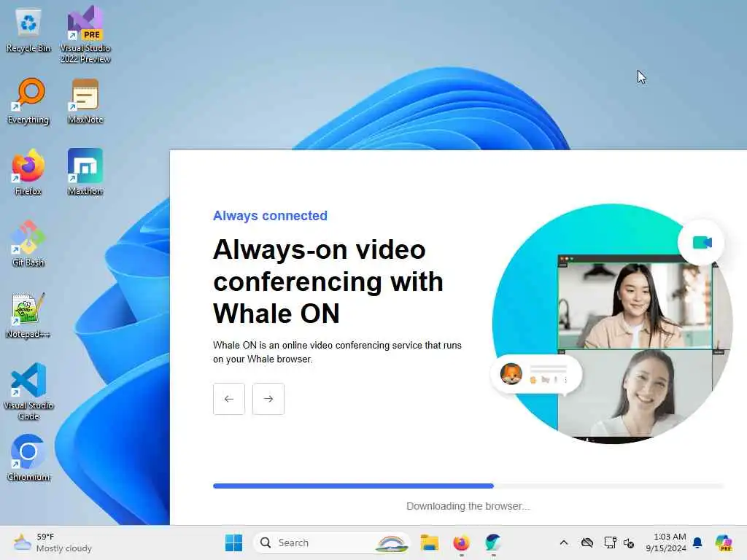Select the Everything search shortcut
Image resolution: width=747 pixels, height=560 pixels.
coord(28,101)
